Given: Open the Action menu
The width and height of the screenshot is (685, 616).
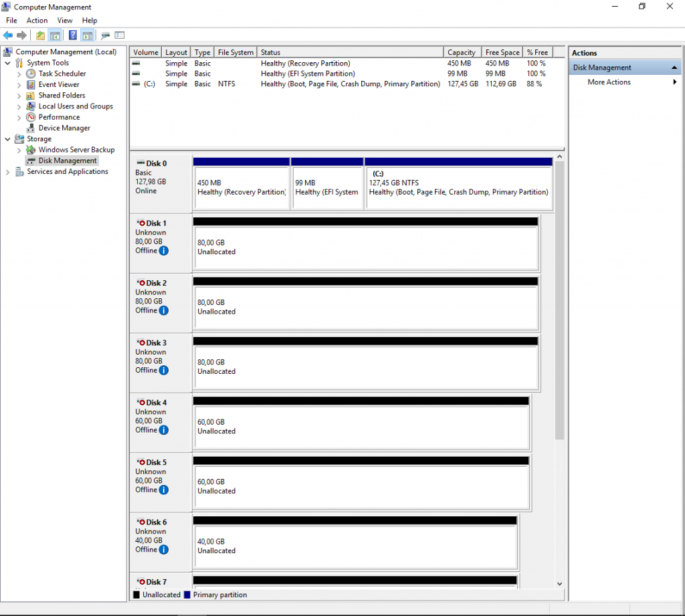Looking at the screenshot, I should 37,20.
